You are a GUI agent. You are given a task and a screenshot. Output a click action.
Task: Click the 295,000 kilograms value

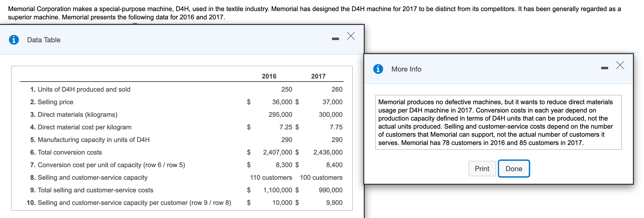(x=280, y=115)
